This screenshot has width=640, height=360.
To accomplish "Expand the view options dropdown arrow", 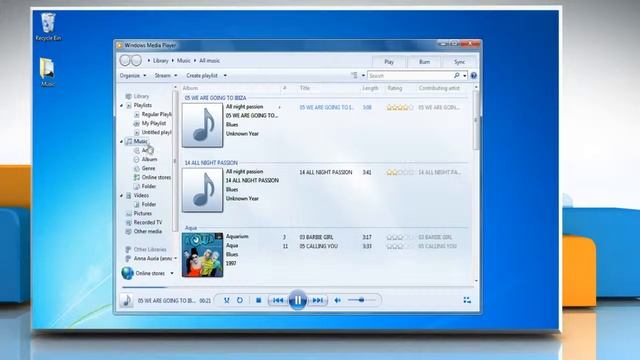I will pyautogui.click(x=363, y=76).
